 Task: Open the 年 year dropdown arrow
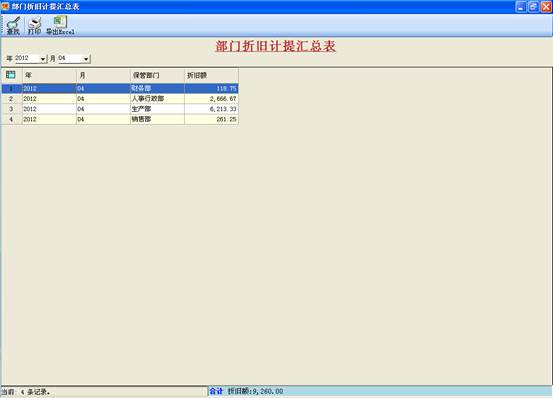point(43,59)
